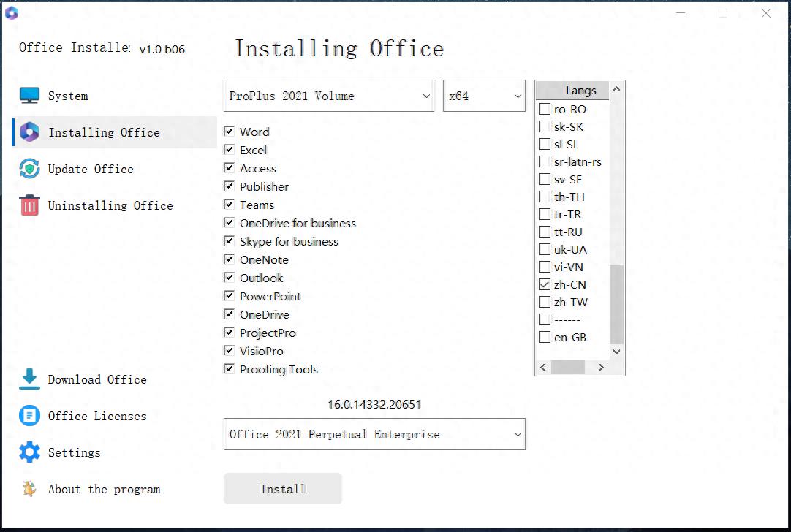Click the vertical scrollbar thumb in Langs
Viewport: 791px width, 532px height.
616,304
